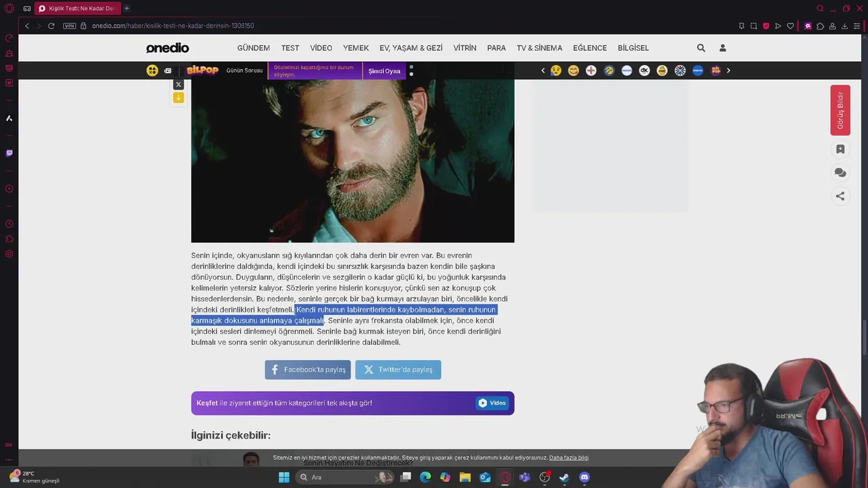Image resolution: width=868 pixels, height=488 pixels.
Task: Open the BilPop logo
Action: click(202, 70)
